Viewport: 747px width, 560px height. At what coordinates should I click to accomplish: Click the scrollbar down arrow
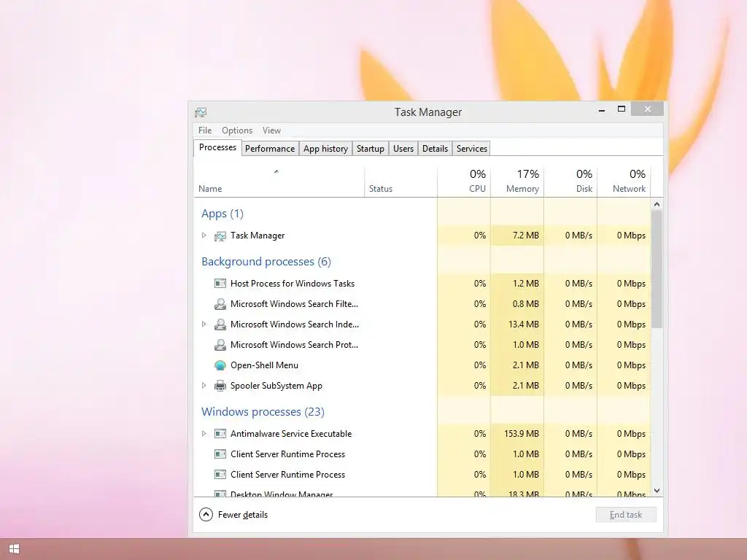(x=657, y=491)
